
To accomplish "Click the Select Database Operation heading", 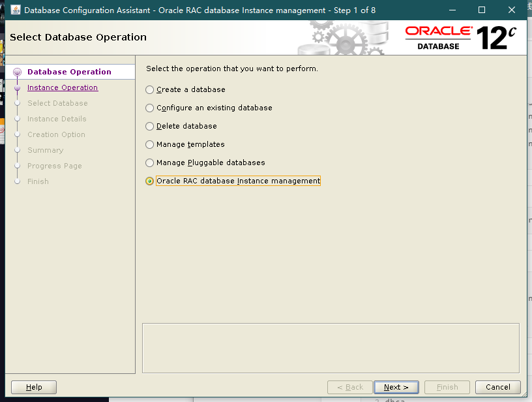I will (78, 37).
